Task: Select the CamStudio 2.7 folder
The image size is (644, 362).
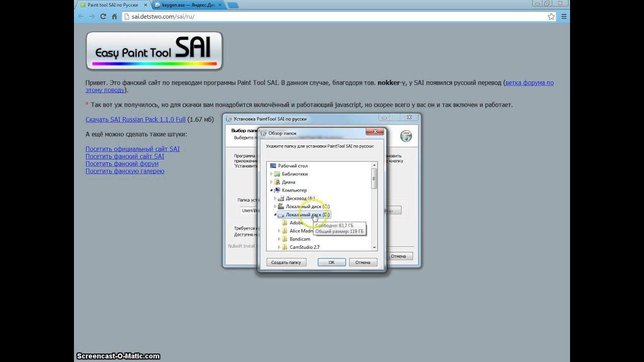Action: [304, 247]
